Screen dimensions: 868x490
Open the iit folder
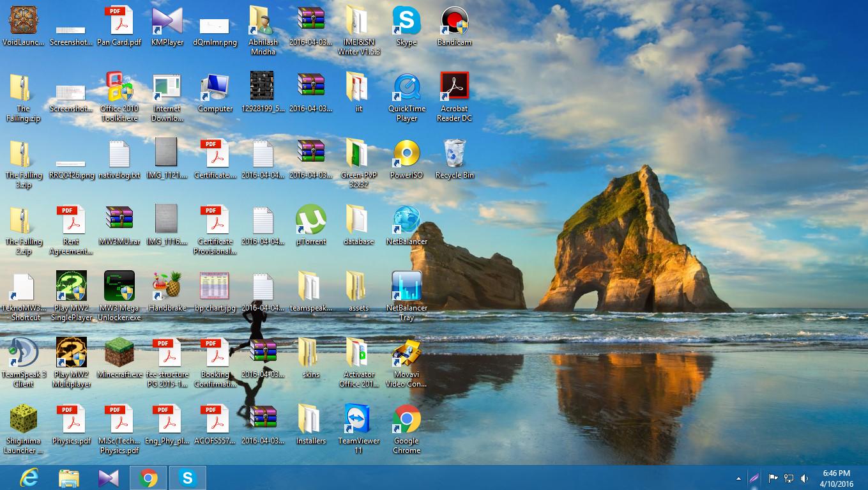coord(359,93)
